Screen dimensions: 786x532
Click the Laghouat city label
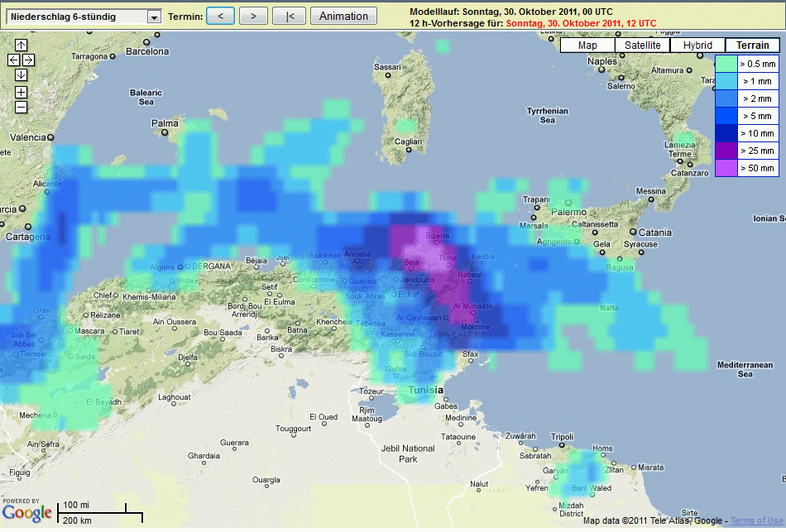pos(175,397)
